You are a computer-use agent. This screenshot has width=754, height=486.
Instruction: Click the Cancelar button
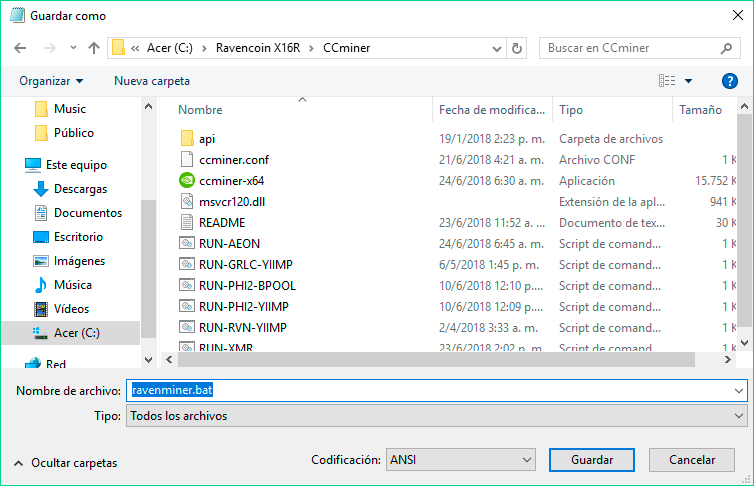click(691, 460)
